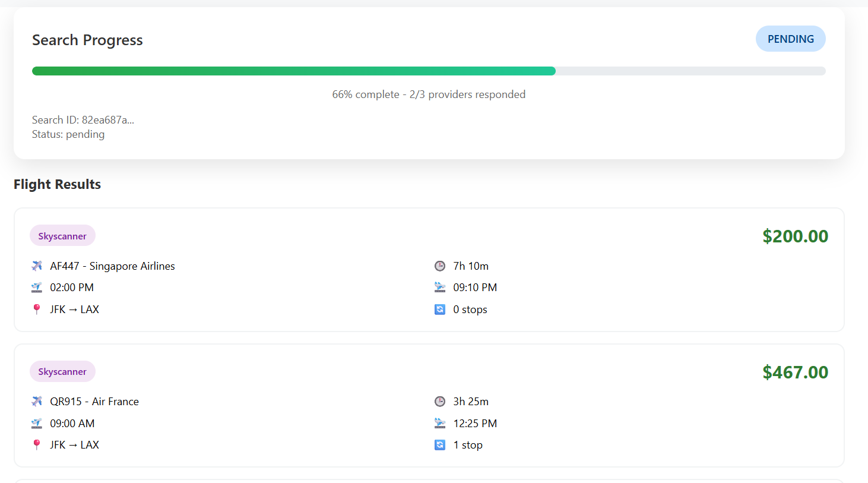Viewport: 868px width, 483px height.
Task: Click the Search ID 82ea687a text
Action: [83, 119]
